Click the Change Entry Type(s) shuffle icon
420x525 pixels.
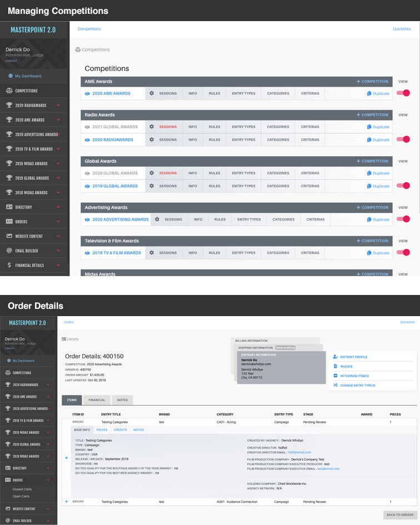click(335, 385)
